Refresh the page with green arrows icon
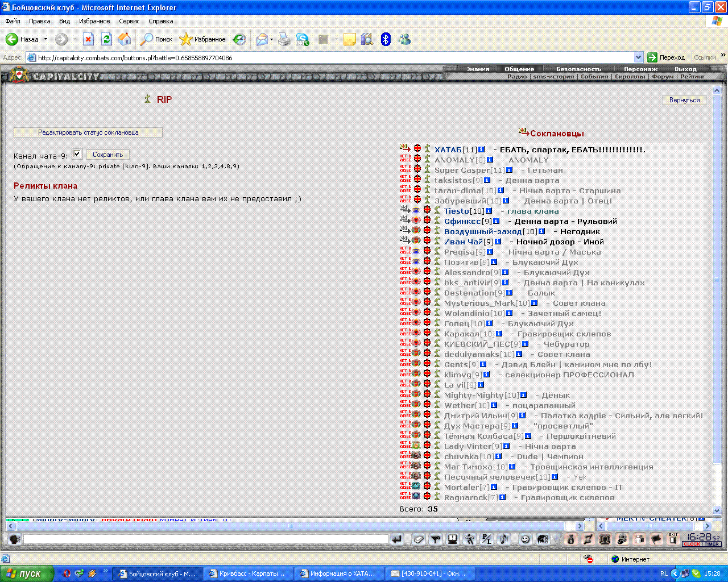The height and width of the screenshot is (582, 728). (106, 39)
